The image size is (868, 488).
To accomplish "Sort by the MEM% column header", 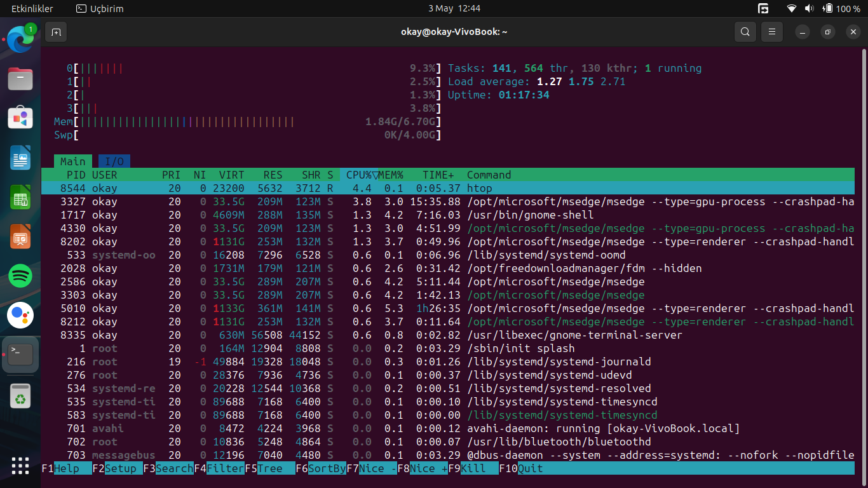I will pos(391,175).
